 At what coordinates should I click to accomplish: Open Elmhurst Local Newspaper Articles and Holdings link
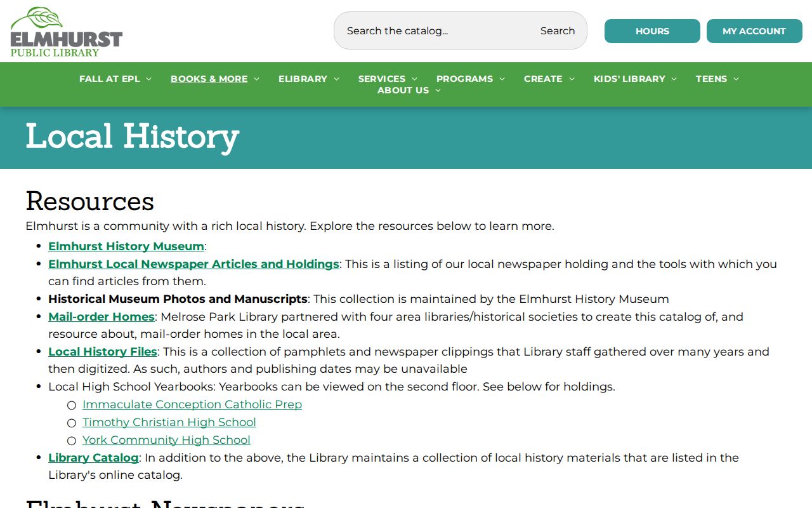click(193, 264)
